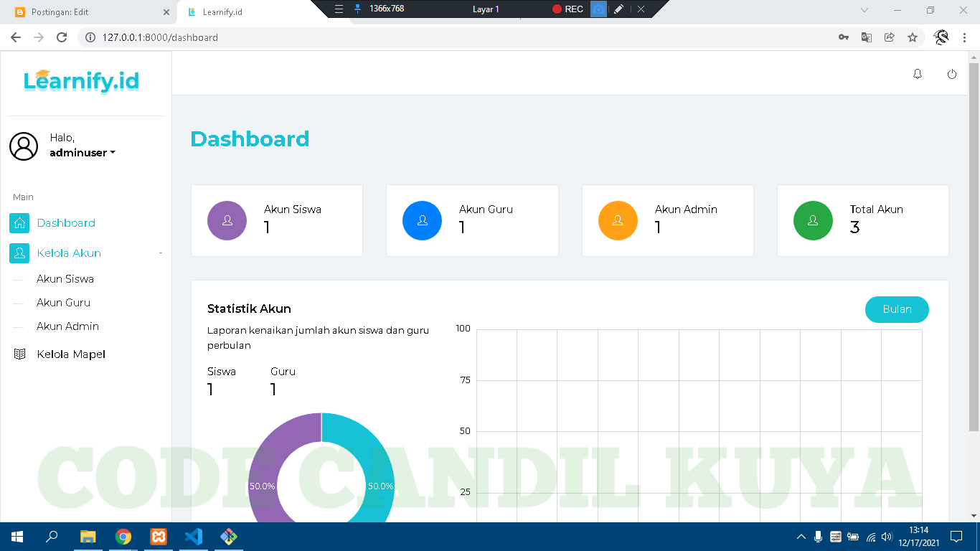Click the Kelola Mapel book icon
This screenshot has width=980, height=551.
point(19,354)
